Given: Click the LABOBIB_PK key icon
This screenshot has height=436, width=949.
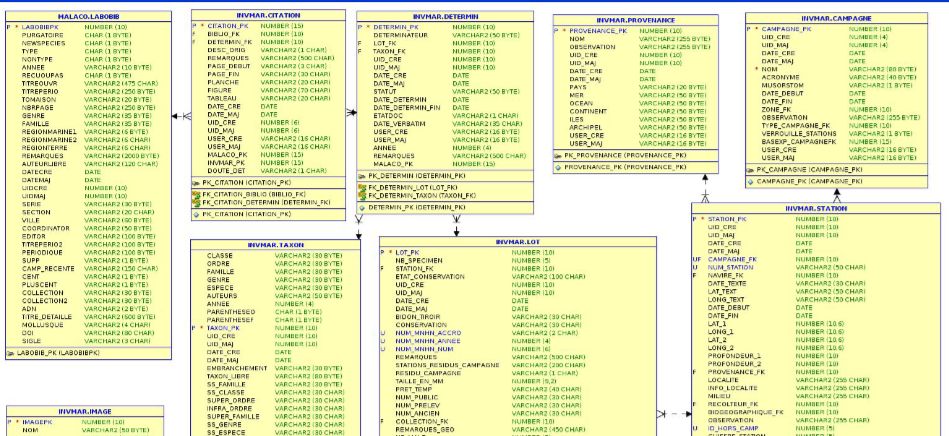Looking at the screenshot, I should click(14, 353).
